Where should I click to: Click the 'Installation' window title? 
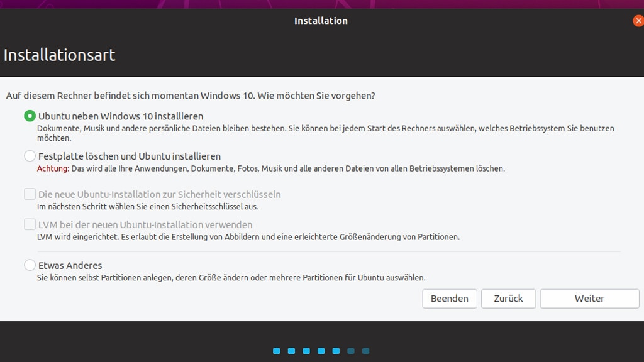[321, 21]
